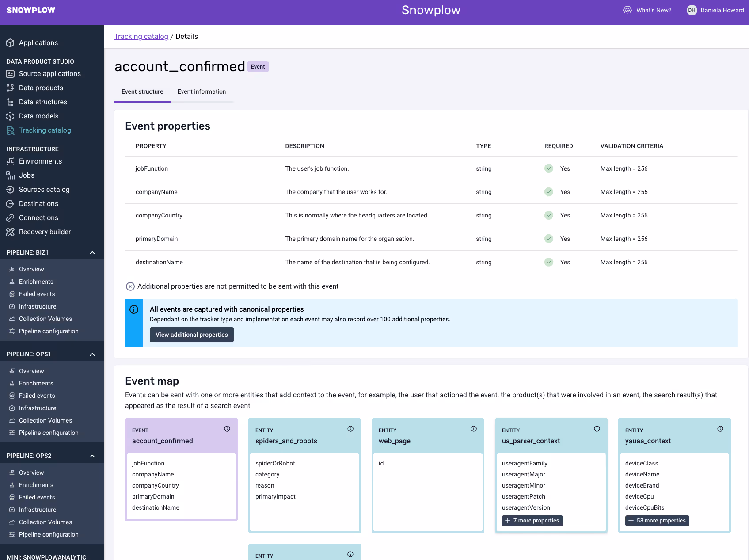Open Environments in sidebar
Screen dimensions: 749x560
coord(41,161)
